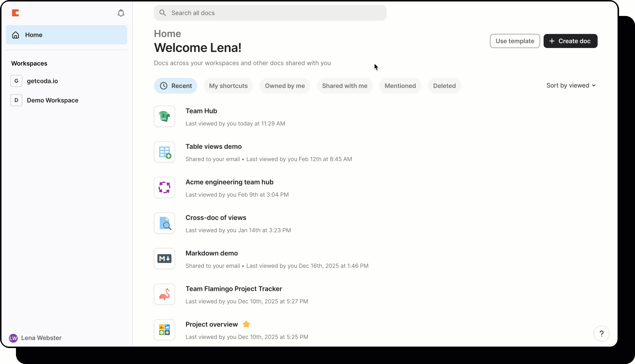Image resolution: width=635 pixels, height=364 pixels.
Task: Switch to the My shortcuts tab
Action: 228,86
